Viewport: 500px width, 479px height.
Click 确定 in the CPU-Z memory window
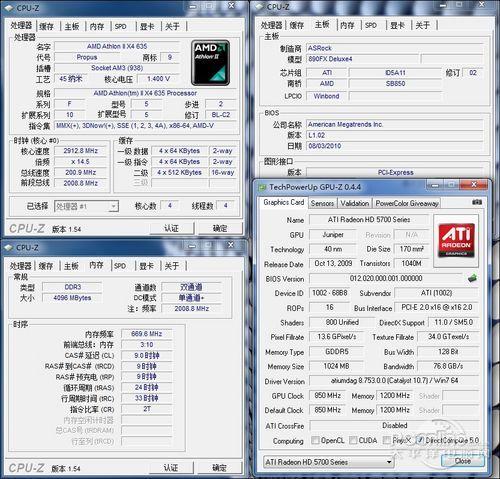tap(219, 468)
